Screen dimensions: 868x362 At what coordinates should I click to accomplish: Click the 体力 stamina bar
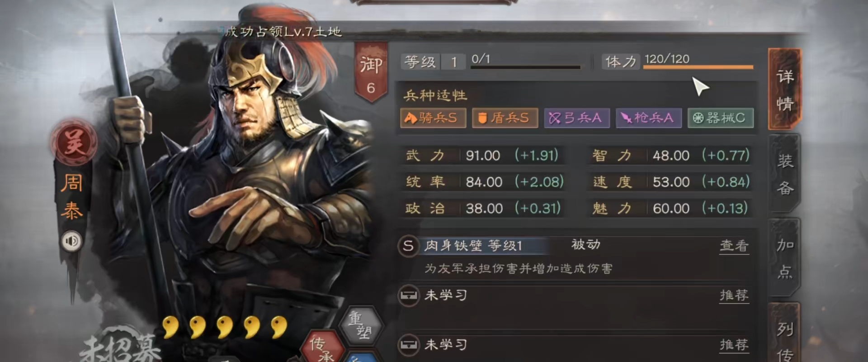(699, 67)
